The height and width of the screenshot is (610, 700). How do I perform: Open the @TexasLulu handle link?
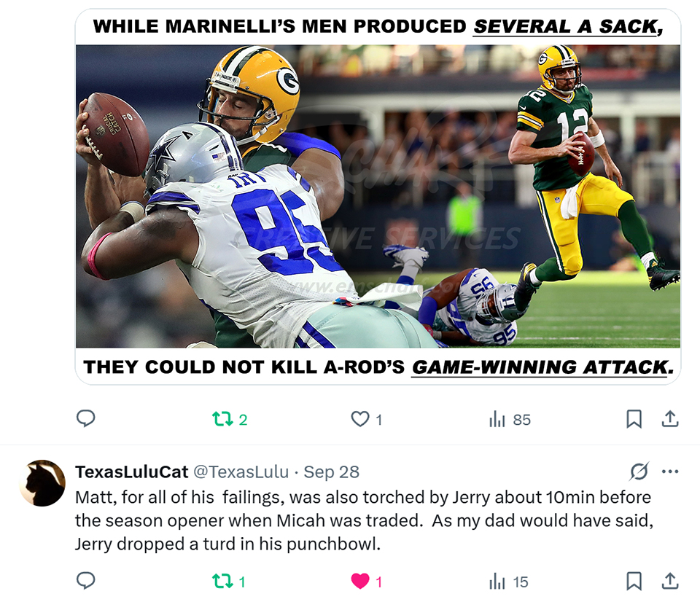click(x=240, y=472)
